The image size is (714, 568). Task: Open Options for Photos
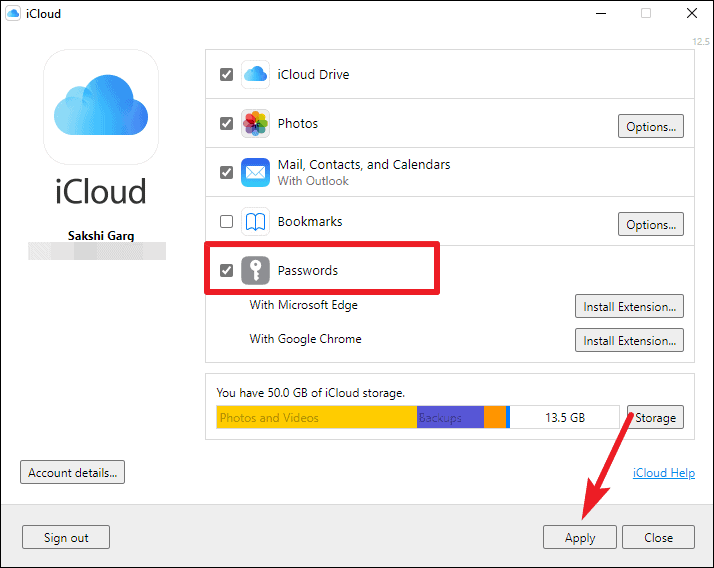651,126
